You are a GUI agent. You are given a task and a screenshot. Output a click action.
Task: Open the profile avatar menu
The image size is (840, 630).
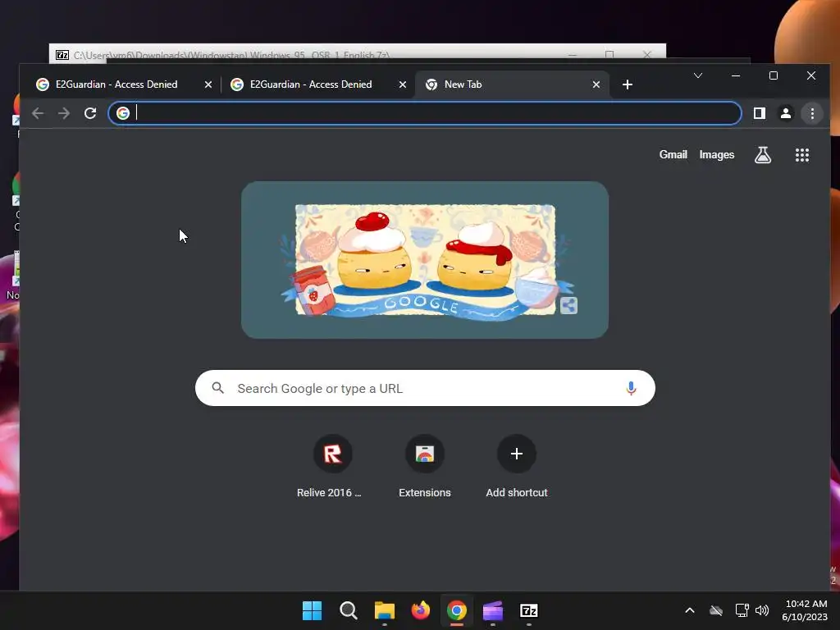pyautogui.click(x=785, y=113)
